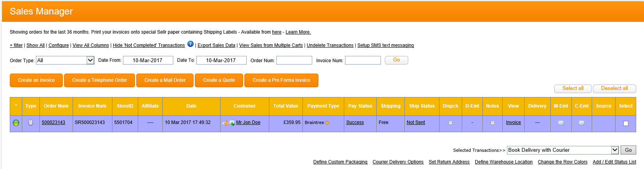
Task: Open the M-Eml envelope icon
Action: pos(561,123)
